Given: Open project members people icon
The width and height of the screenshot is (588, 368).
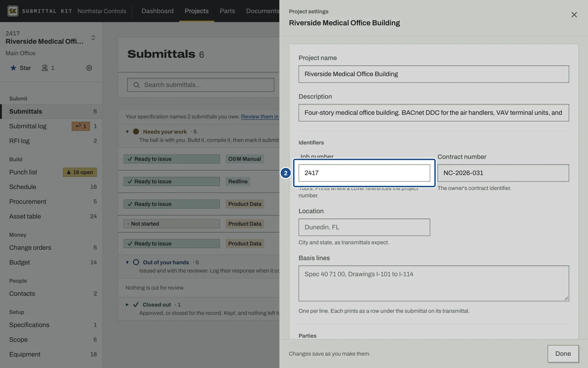Looking at the screenshot, I should pos(48,68).
